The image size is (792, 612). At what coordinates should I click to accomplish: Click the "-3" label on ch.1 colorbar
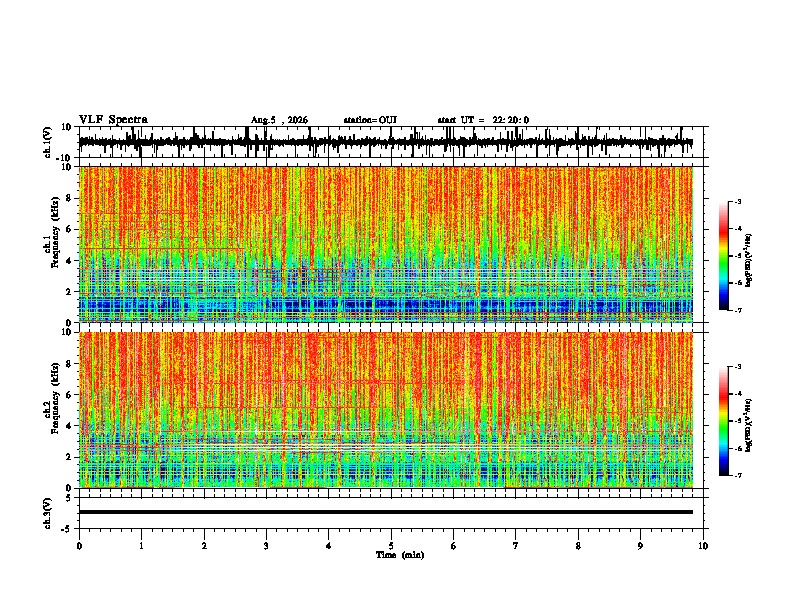738,201
